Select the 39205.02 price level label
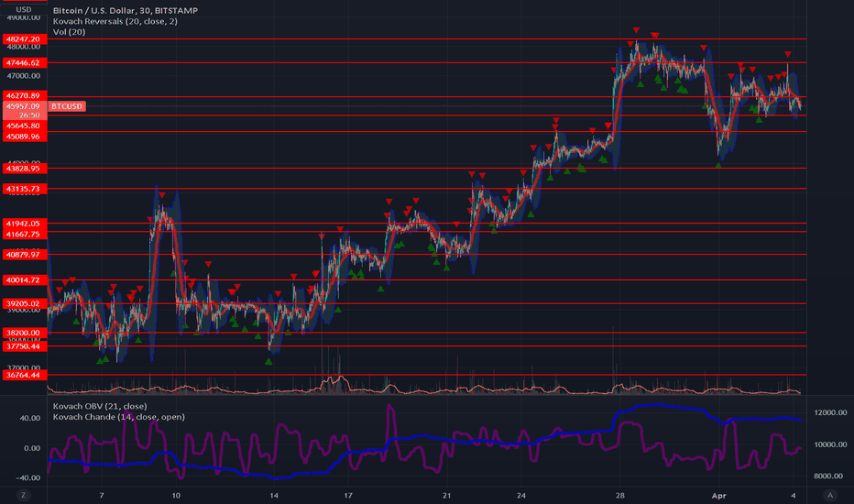 (25, 303)
